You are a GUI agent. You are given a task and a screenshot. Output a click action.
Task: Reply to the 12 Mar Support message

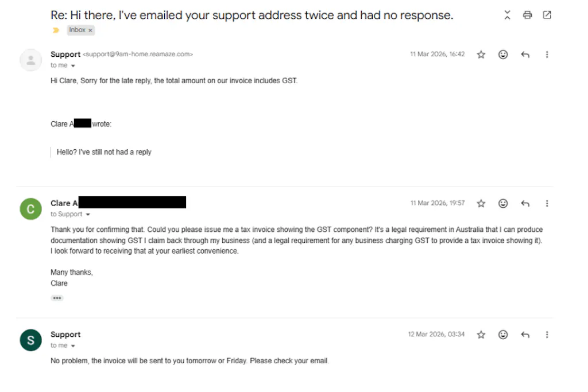tap(525, 335)
